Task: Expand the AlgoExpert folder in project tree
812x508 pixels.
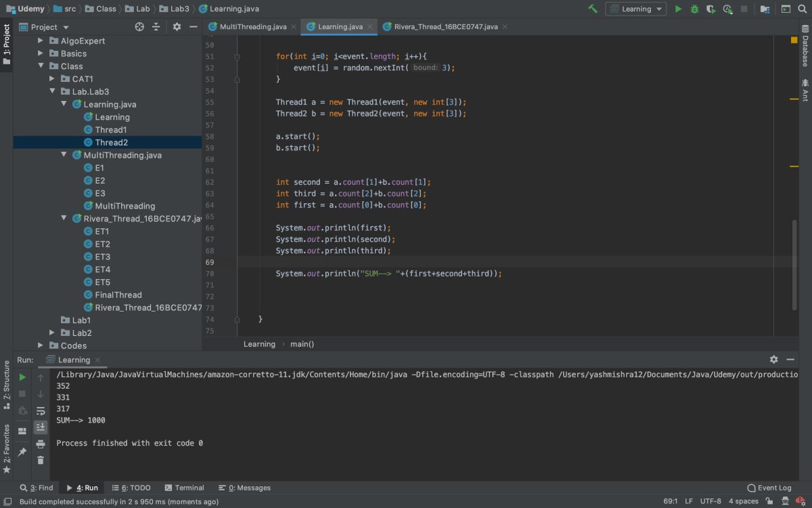Action: pyautogui.click(x=41, y=41)
